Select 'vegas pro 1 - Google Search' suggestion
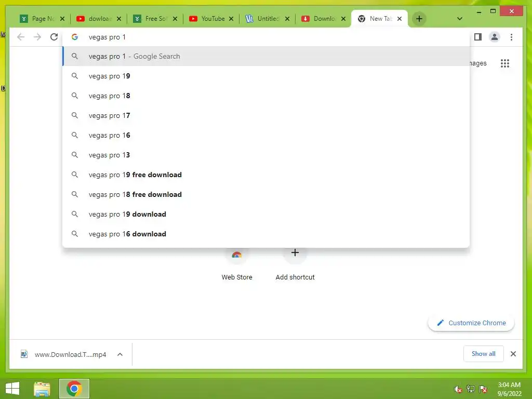 [267, 56]
